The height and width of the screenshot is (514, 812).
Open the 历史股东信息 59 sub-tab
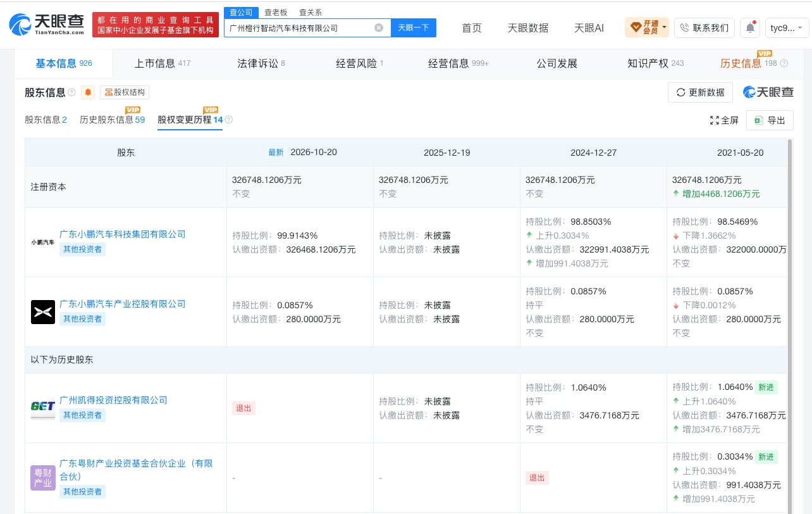point(112,120)
